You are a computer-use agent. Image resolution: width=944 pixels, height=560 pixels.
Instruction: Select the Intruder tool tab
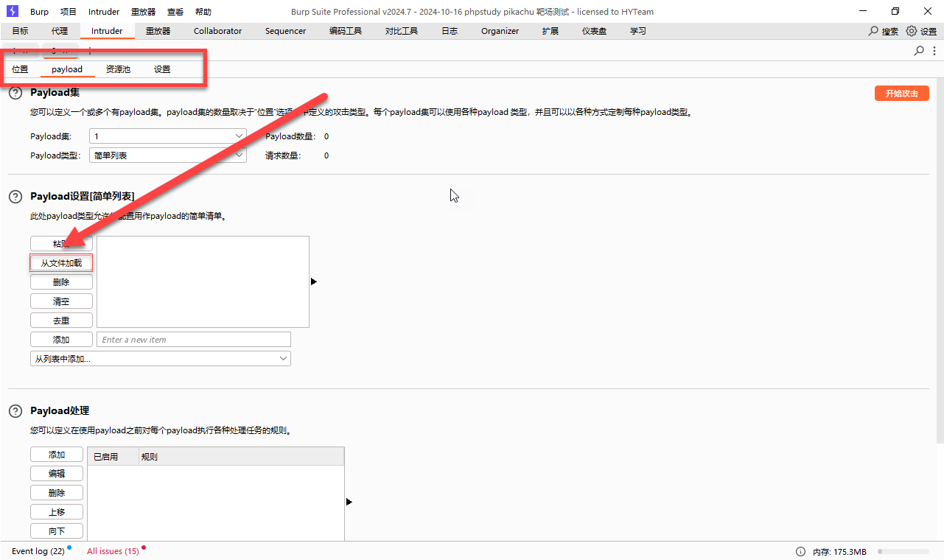pyautogui.click(x=107, y=31)
